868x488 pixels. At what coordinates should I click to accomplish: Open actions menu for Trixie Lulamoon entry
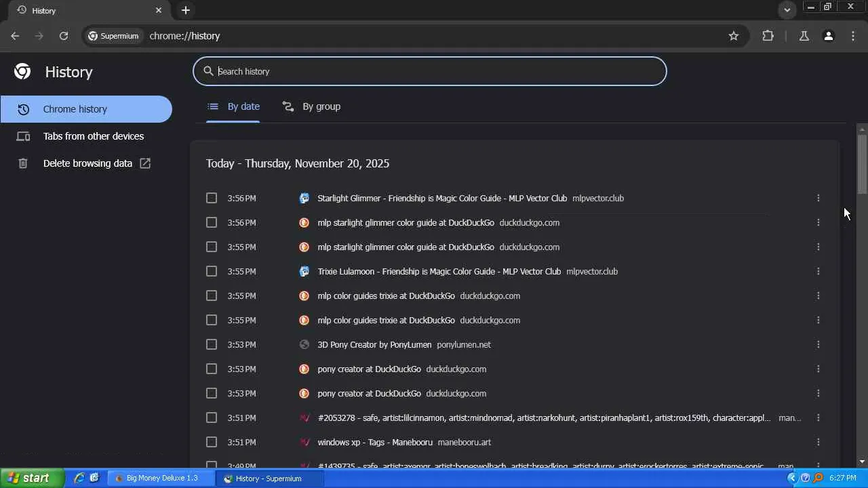coord(818,272)
